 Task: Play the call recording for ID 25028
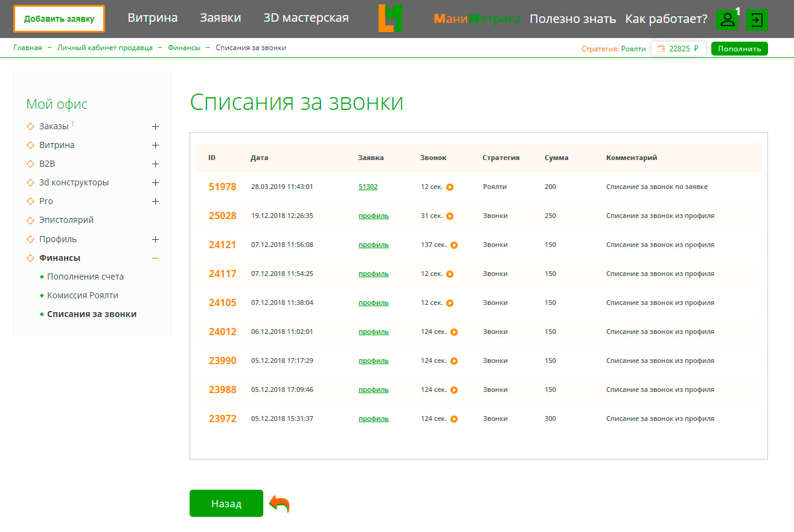point(450,216)
